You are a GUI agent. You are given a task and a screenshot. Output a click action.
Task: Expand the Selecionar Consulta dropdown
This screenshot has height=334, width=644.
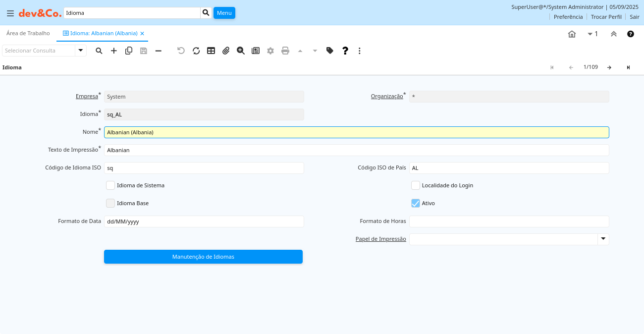(80, 51)
